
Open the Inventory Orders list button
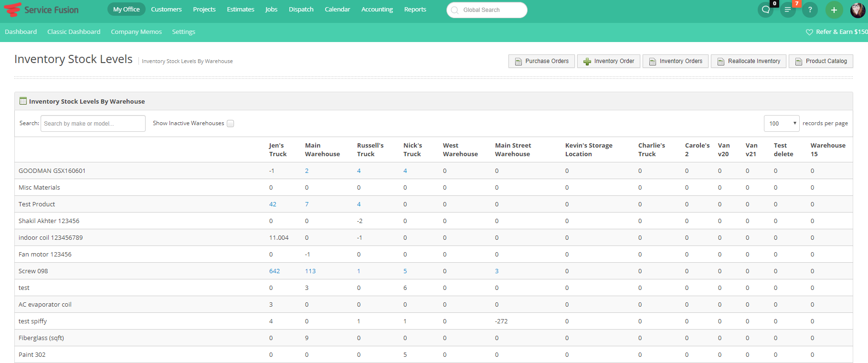(676, 61)
